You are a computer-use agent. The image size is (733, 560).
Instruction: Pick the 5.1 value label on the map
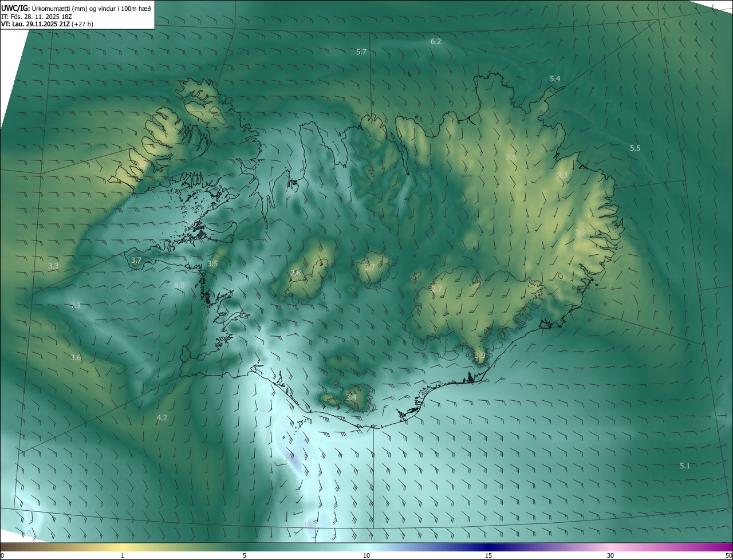[685, 466]
